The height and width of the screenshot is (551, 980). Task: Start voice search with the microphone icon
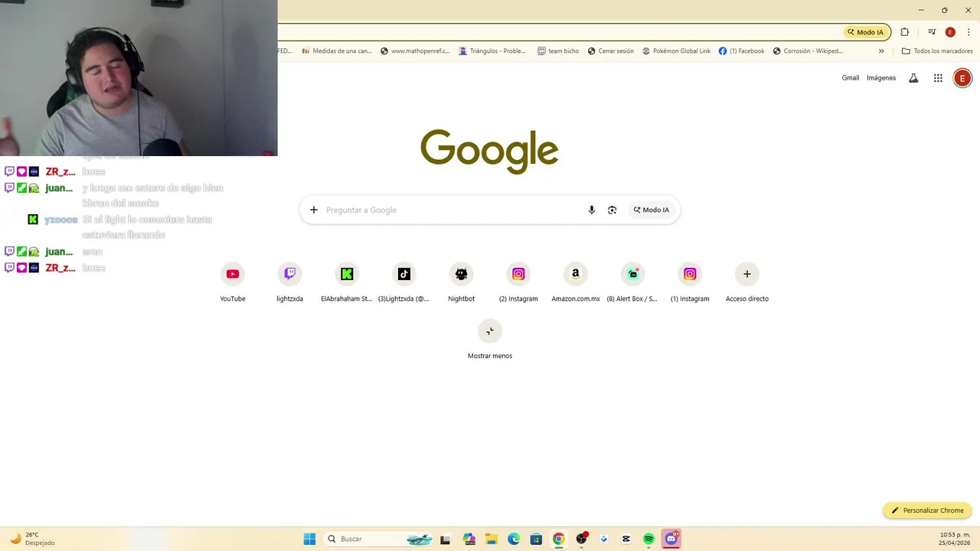point(591,210)
